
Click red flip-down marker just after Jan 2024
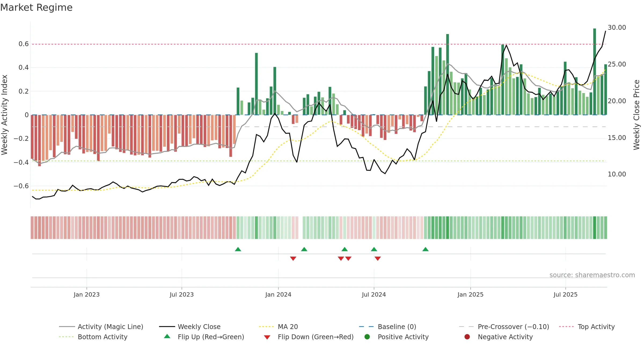pyautogui.click(x=293, y=258)
